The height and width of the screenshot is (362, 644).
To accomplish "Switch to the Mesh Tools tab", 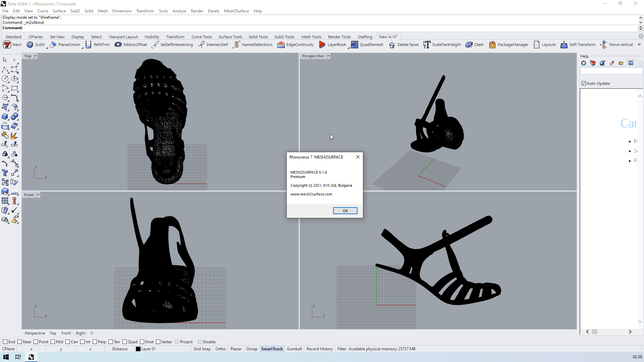I will 311,37.
